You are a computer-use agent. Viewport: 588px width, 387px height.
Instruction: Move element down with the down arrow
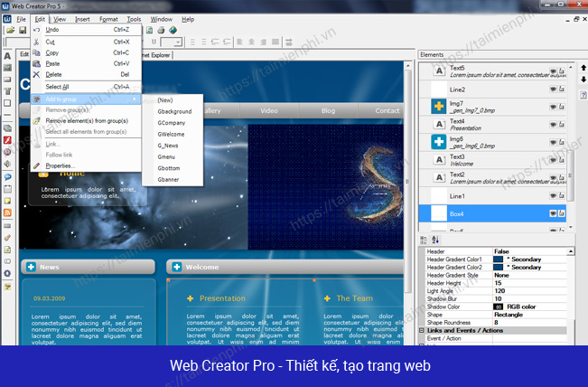tap(583, 80)
